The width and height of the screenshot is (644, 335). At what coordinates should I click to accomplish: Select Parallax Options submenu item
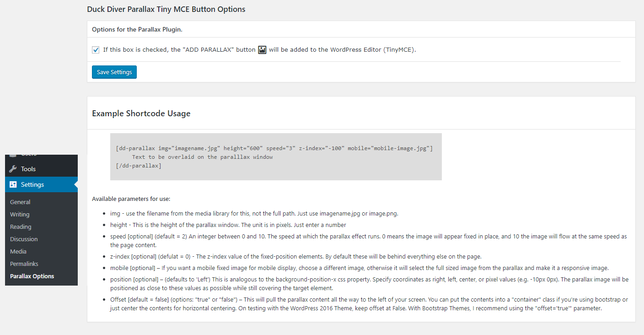point(32,276)
